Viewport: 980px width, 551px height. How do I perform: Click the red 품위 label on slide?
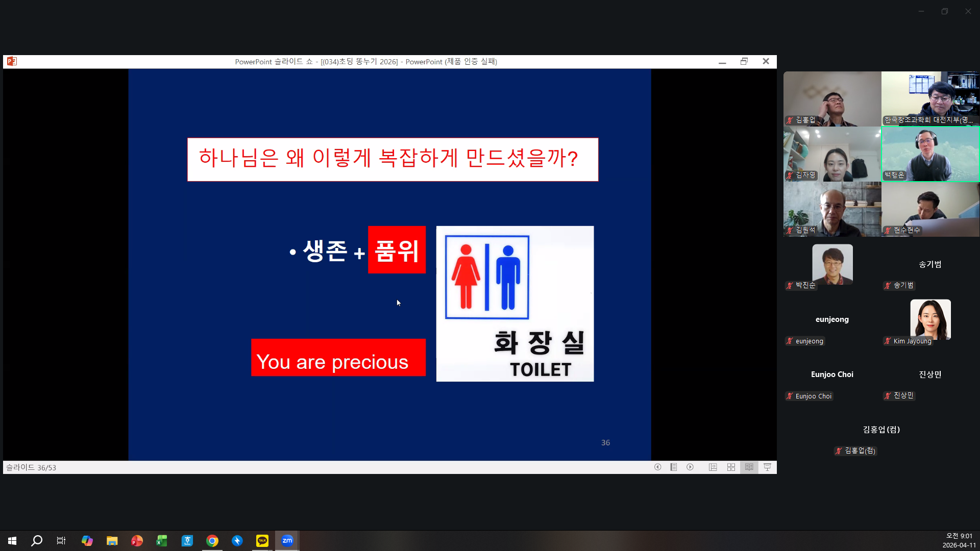[397, 249]
